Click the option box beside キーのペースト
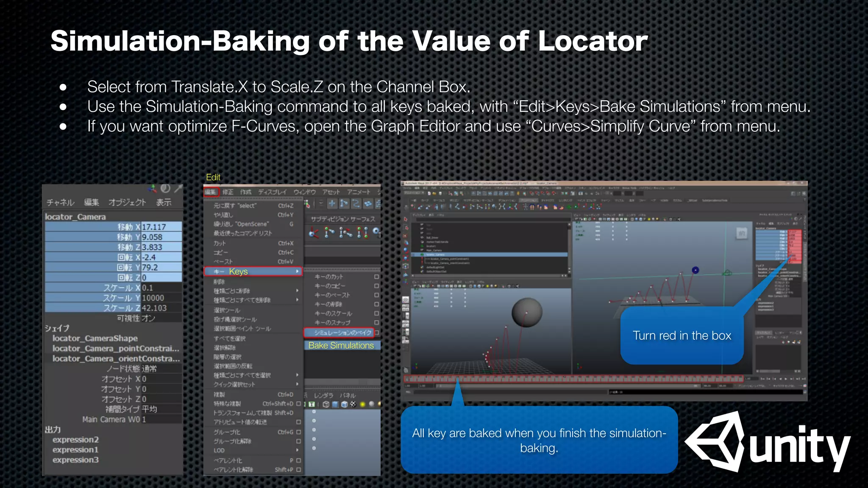 [376, 295]
